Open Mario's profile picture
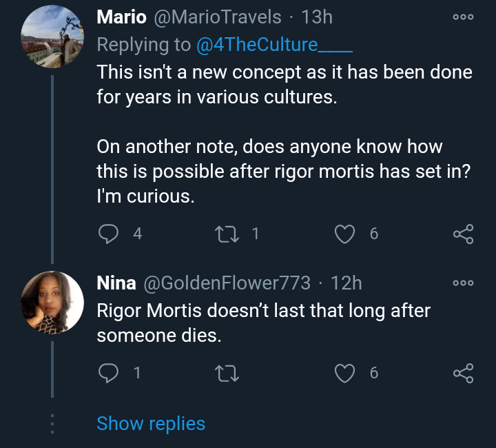The image size is (496, 448). coord(52,37)
